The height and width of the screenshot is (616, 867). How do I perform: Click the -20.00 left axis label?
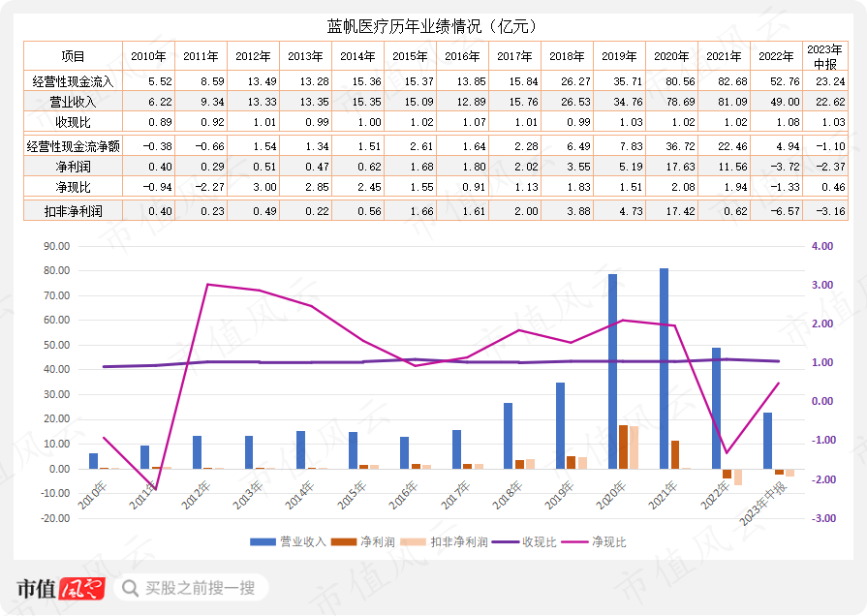tap(55, 518)
